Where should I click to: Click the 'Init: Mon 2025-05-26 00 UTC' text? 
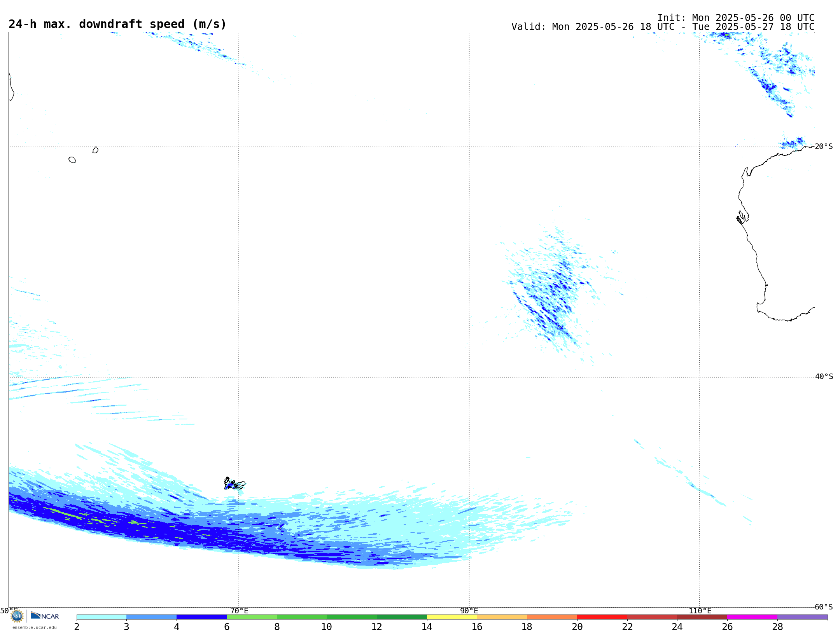(736, 18)
